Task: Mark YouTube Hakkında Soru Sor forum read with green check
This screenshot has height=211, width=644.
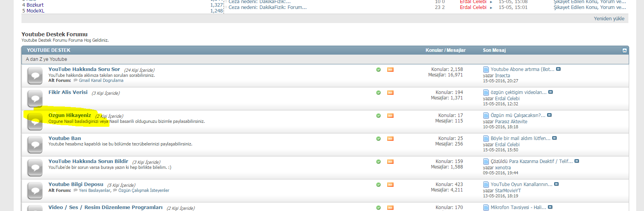Action: coord(378,69)
